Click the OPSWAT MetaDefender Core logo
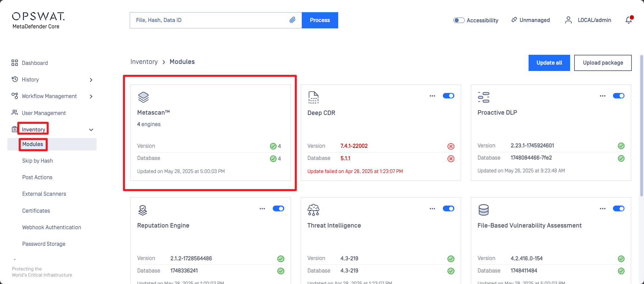This screenshot has height=284, width=644. pos(38,21)
